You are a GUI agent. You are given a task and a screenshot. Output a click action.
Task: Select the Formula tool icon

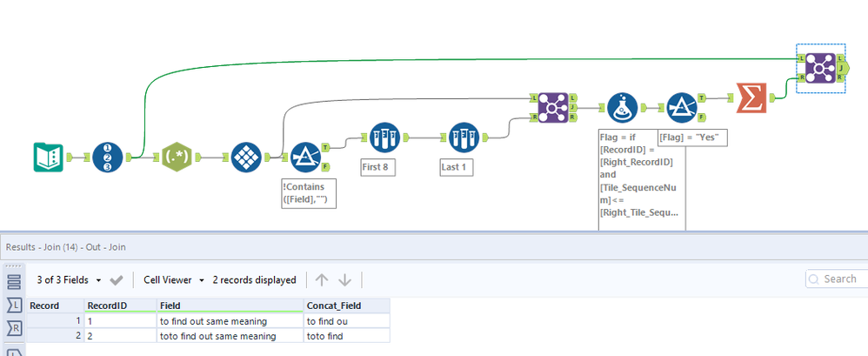pyautogui.click(x=622, y=107)
